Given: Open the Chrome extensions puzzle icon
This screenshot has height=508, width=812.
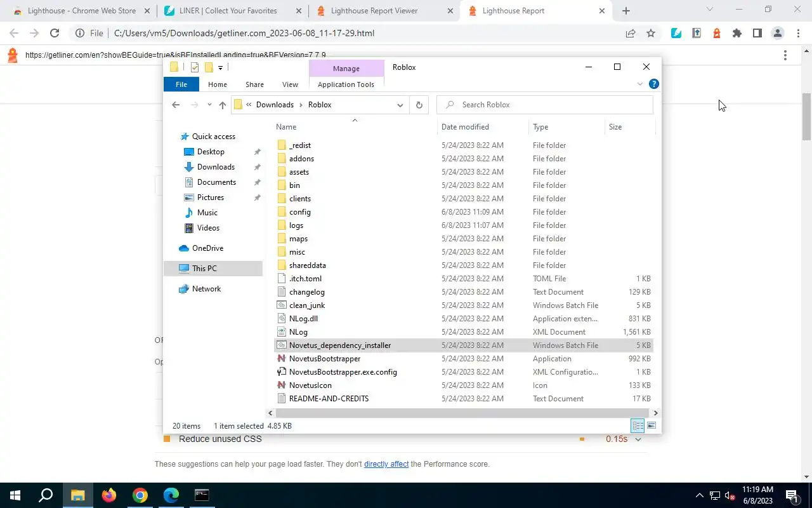Looking at the screenshot, I should 737,33.
